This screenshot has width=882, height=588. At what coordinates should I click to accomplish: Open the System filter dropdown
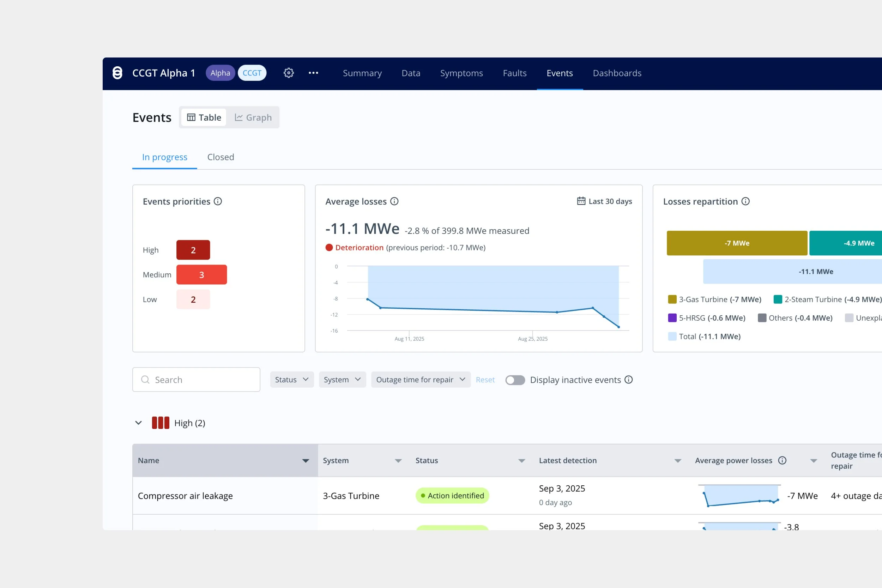click(x=342, y=379)
